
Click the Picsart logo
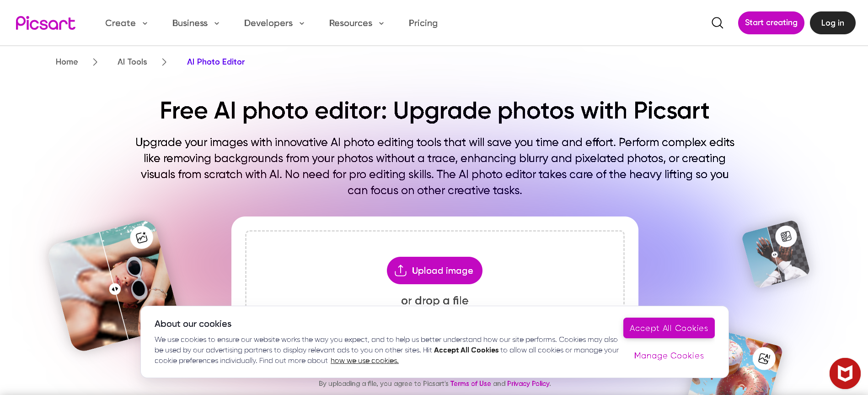click(46, 23)
